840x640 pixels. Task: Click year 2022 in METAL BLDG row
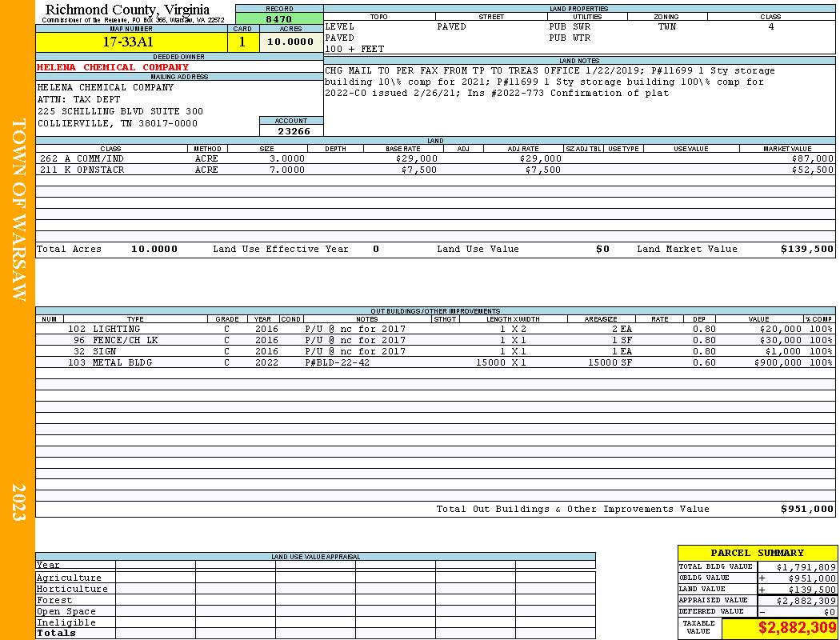coord(266,362)
